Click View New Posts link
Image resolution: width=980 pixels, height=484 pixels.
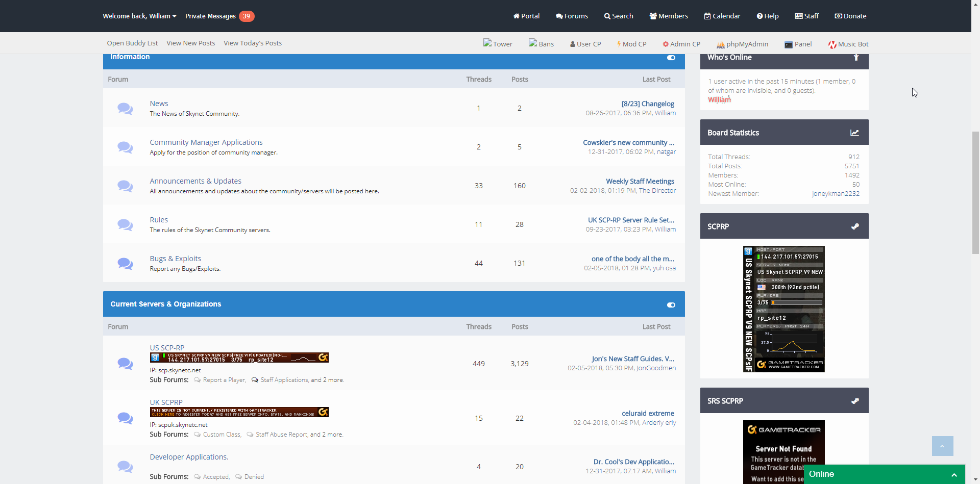pos(191,43)
